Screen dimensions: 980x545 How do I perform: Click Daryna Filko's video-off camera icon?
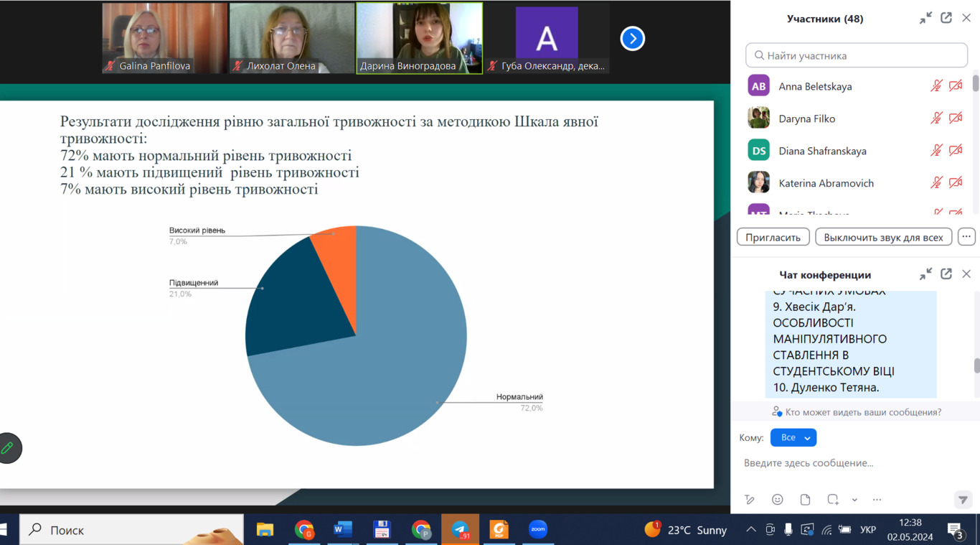[x=956, y=118]
